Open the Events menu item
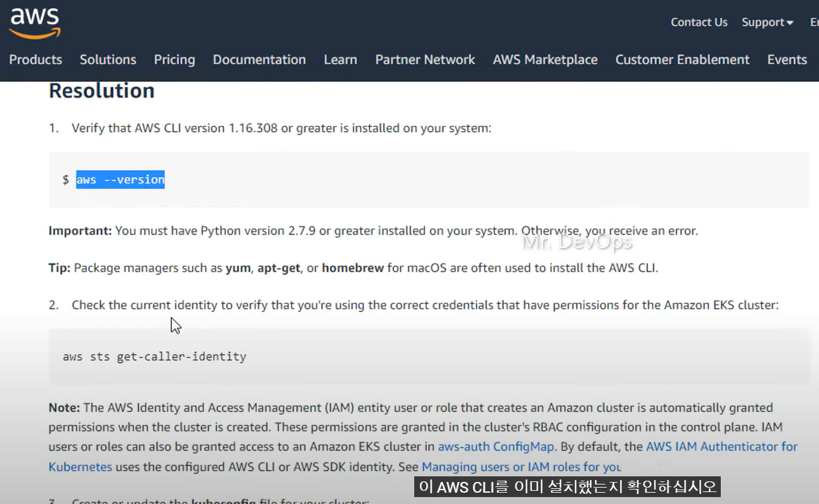819x504 pixels. [787, 59]
